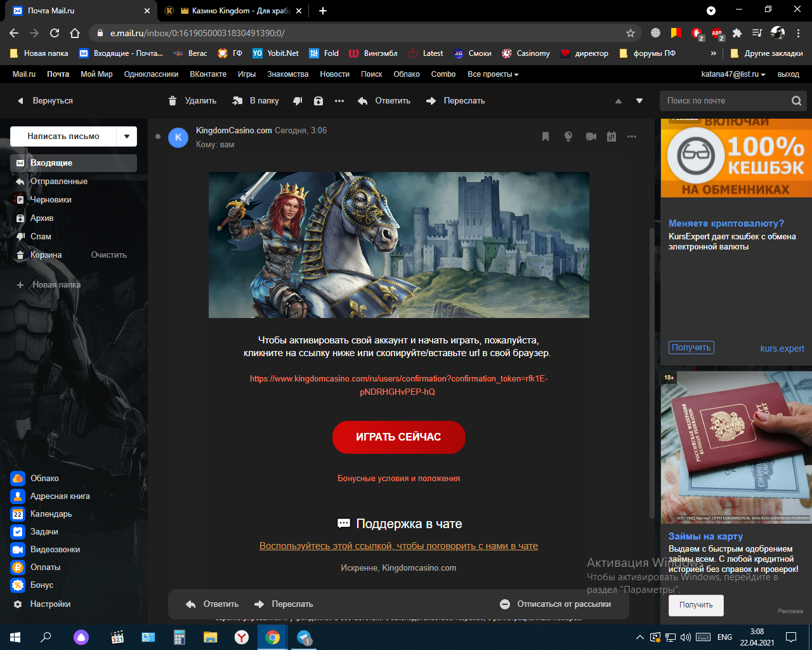
Task: Open Yandex Browser from the taskbar
Action: tap(242, 637)
